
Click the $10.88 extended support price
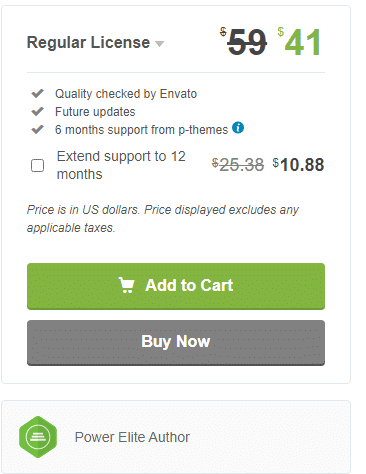[x=298, y=165]
